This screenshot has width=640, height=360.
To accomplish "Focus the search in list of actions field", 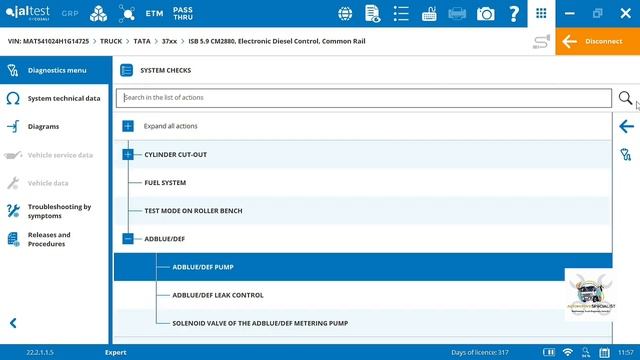I will tap(364, 98).
